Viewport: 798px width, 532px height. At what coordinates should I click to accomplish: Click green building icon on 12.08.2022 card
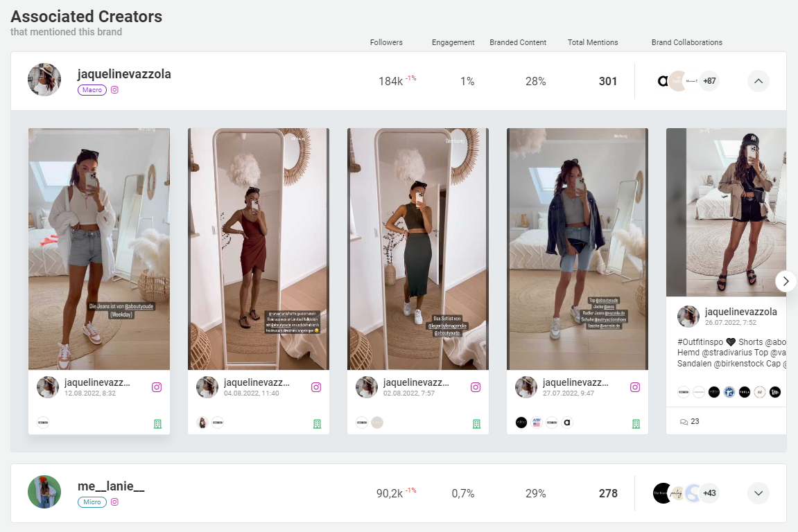coord(157,423)
